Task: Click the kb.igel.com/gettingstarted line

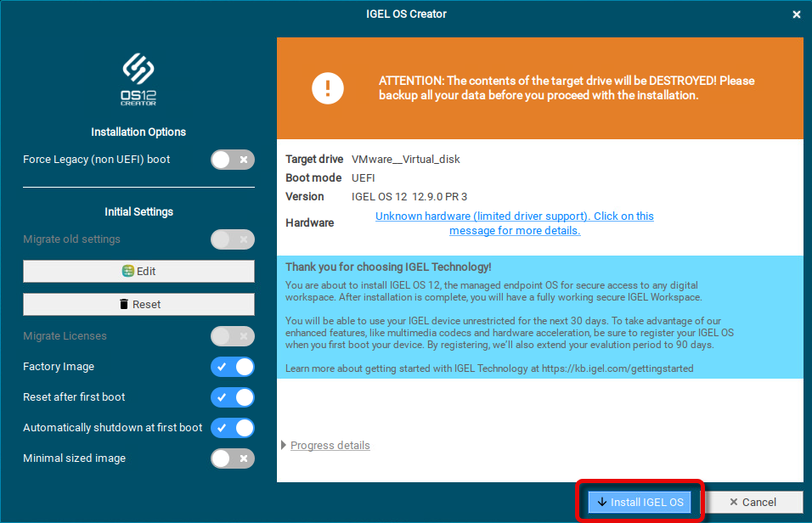Action: tap(489, 368)
